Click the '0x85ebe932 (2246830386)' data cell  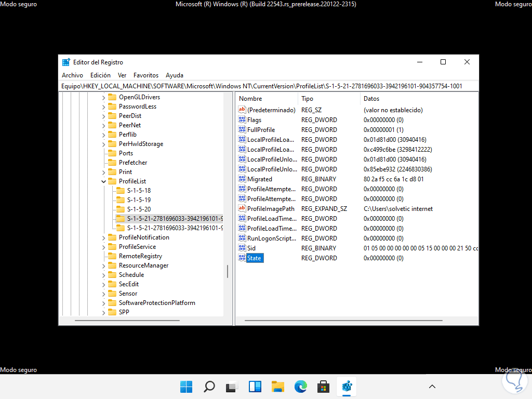point(397,169)
